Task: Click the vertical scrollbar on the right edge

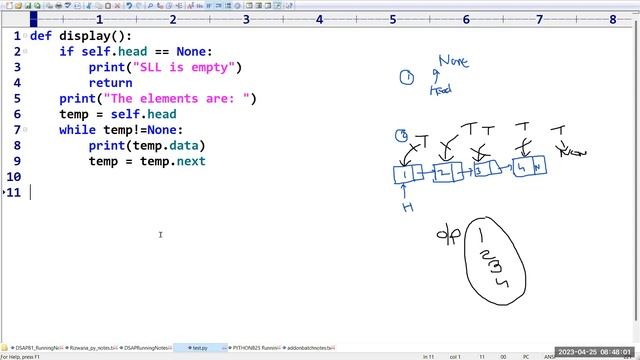Action: (x=637, y=171)
